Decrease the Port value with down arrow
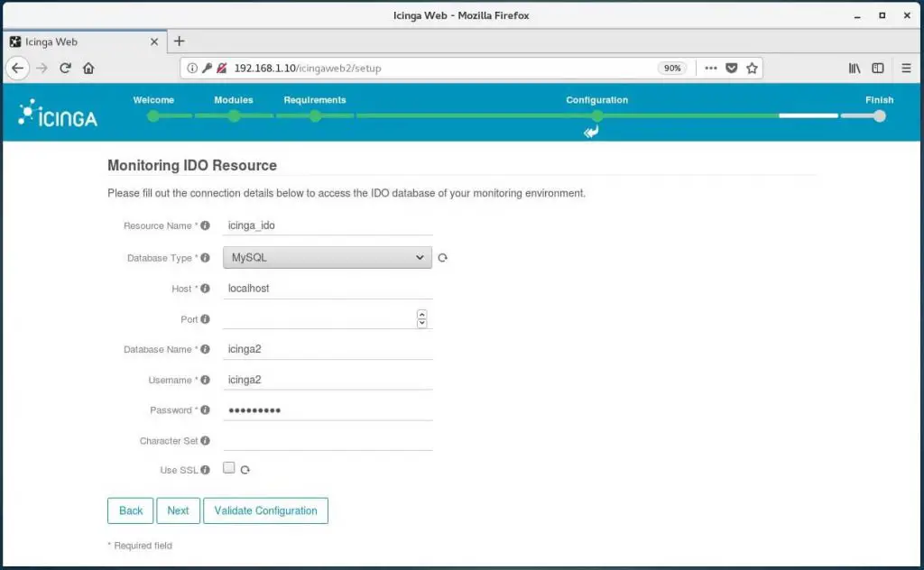 [422, 323]
